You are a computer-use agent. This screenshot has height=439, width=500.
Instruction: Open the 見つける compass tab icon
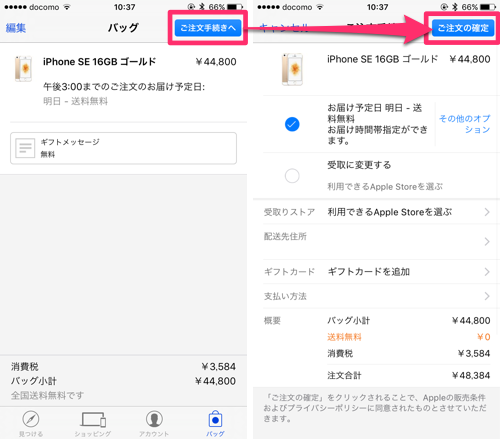(31, 419)
